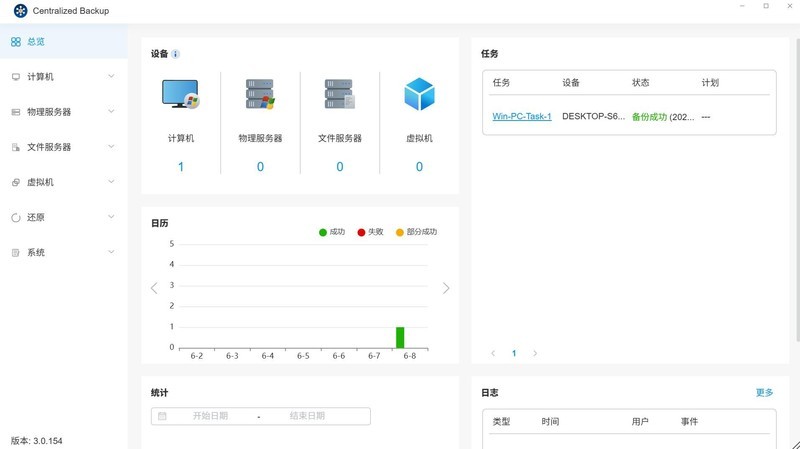Expand the 计算机 sidebar chevron
The image size is (800, 449).
pos(111,77)
